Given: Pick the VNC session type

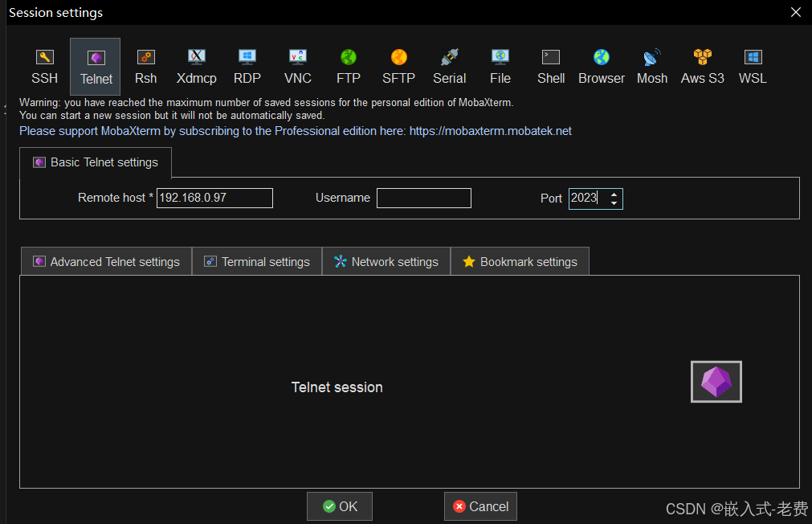Looking at the screenshot, I should click(x=298, y=67).
